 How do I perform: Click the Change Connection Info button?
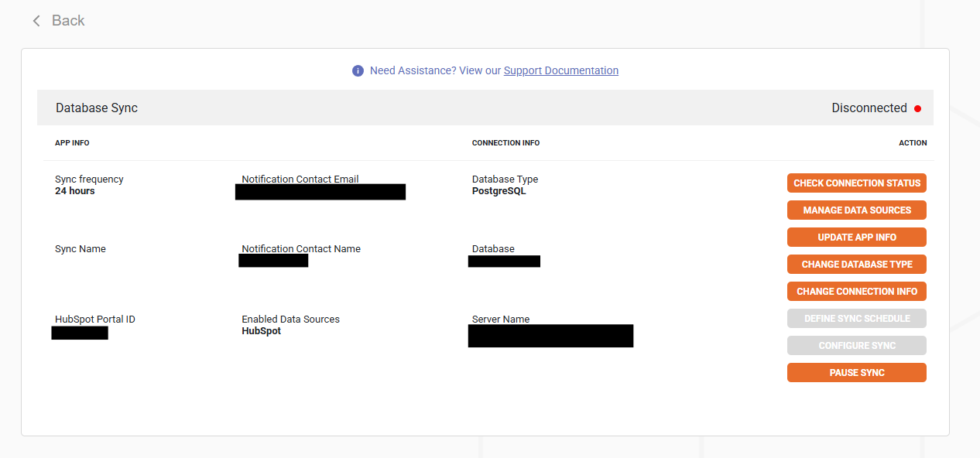tap(857, 292)
